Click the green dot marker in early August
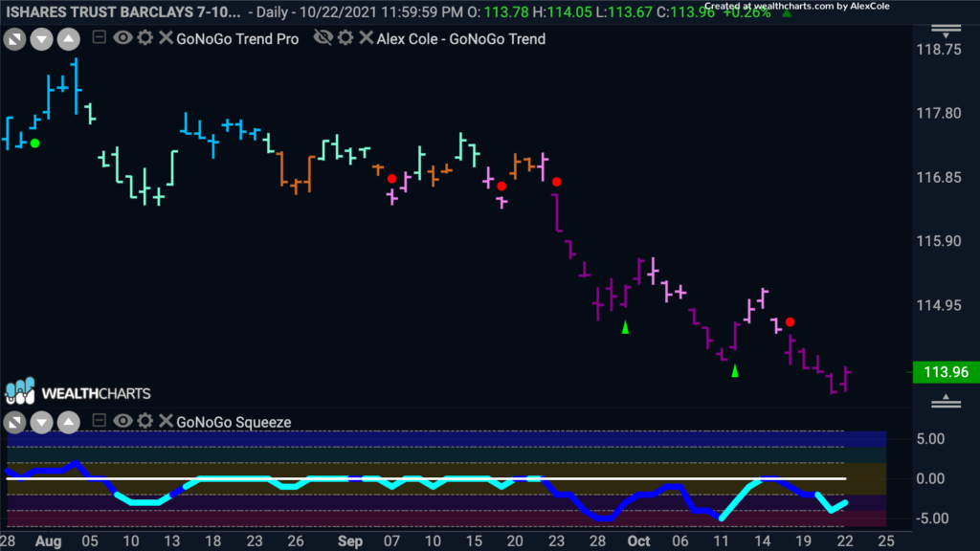 (35, 143)
